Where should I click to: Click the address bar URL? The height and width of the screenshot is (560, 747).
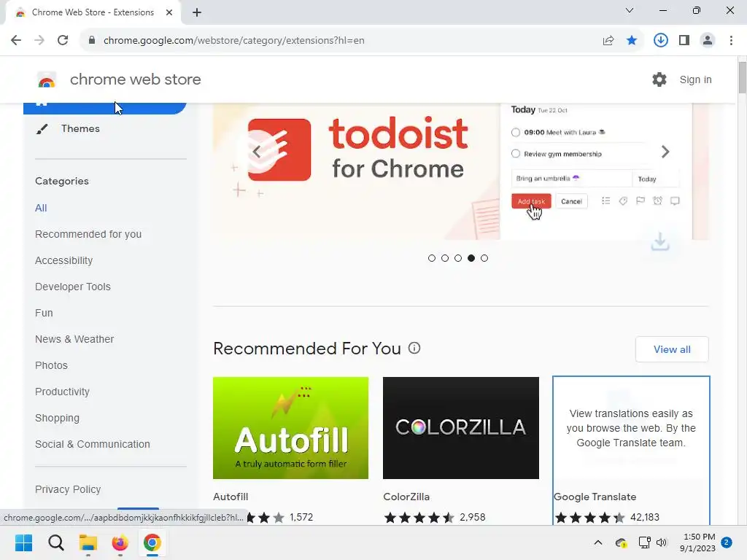pos(234,41)
